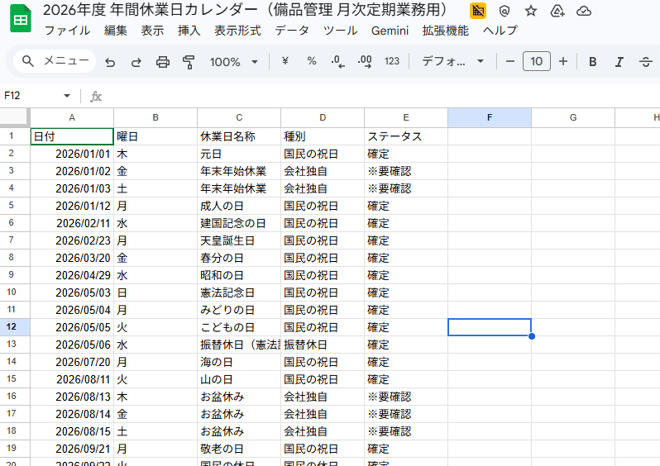Image resolution: width=660 pixels, height=466 pixels.
Task: Toggle italic formatting
Action: click(x=620, y=62)
